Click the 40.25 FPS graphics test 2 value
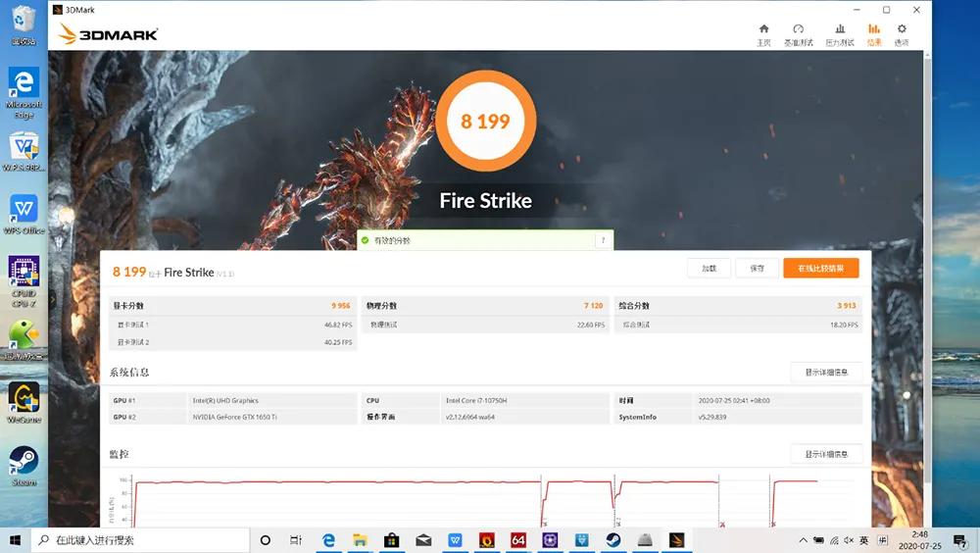The width and height of the screenshot is (980, 553). click(338, 342)
